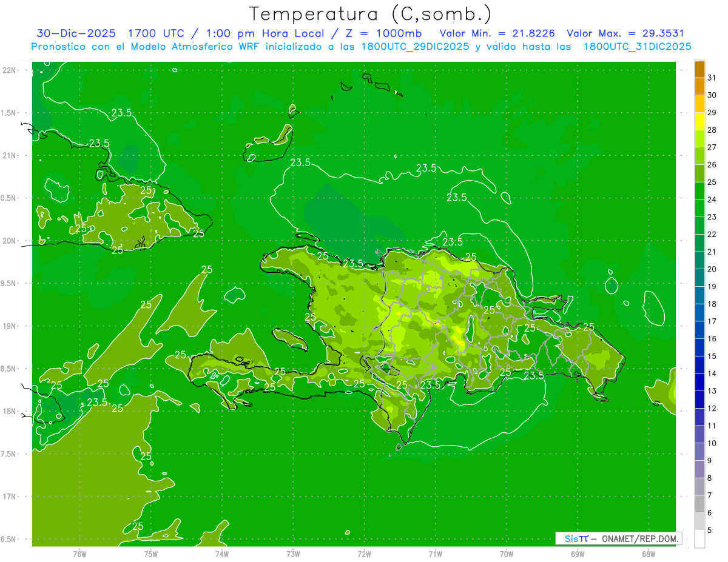
Task: Click the "Z = 1000mb" level text
Action: pos(384,33)
